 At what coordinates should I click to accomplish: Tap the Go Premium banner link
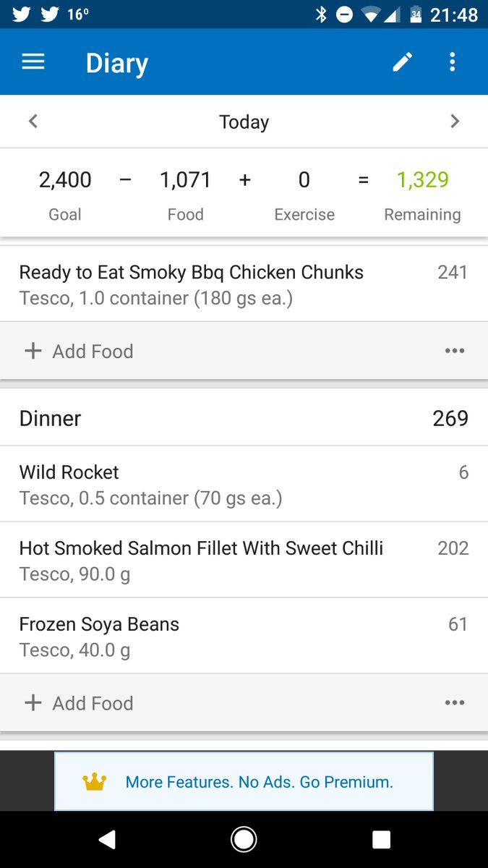pos(260,781)
